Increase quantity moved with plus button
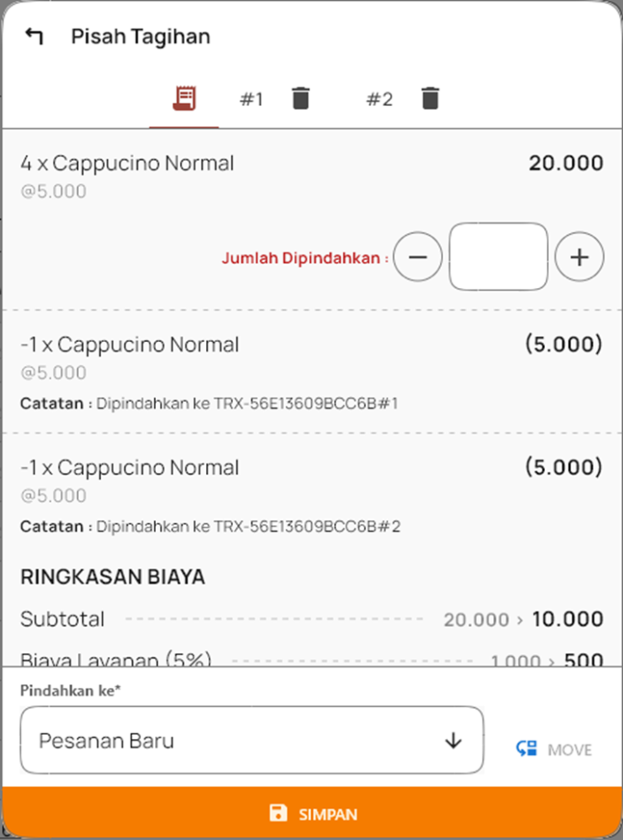 579,258
